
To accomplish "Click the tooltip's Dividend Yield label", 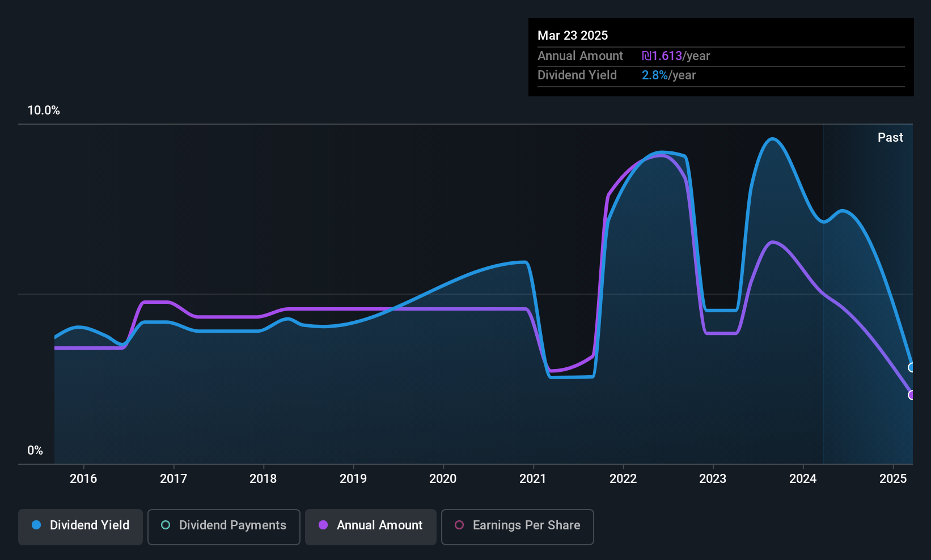I will [577, 75].
